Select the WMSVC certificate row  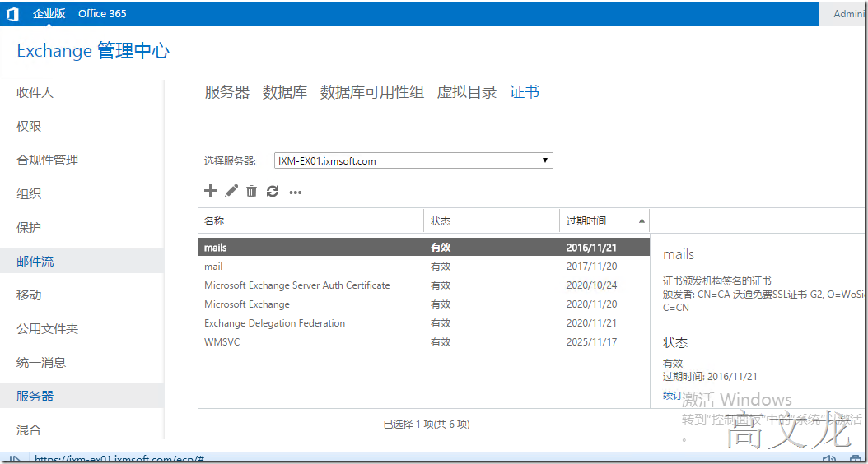pyautogui.click(x=423, y=341)
